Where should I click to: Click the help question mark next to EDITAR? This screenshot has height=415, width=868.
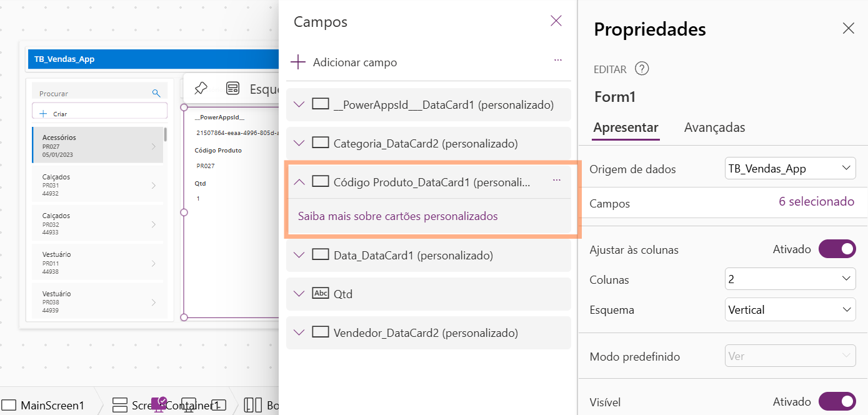click(x=642, y=69)
